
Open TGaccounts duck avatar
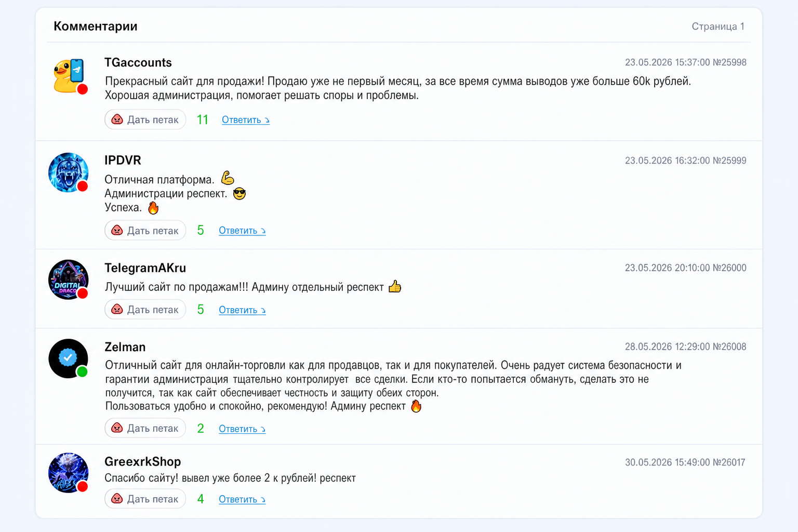[x=69, y=76]
